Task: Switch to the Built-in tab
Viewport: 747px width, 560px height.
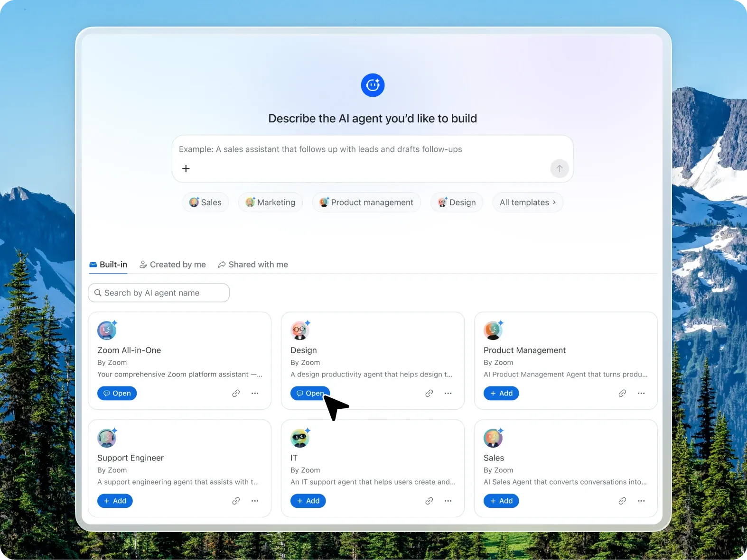Action: pos(108,265)
